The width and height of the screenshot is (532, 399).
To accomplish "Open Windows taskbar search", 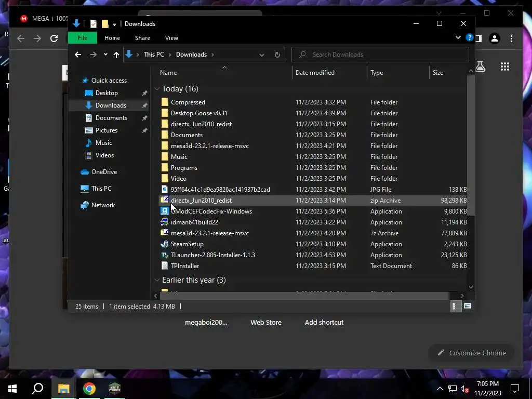I will click(37, 389).
